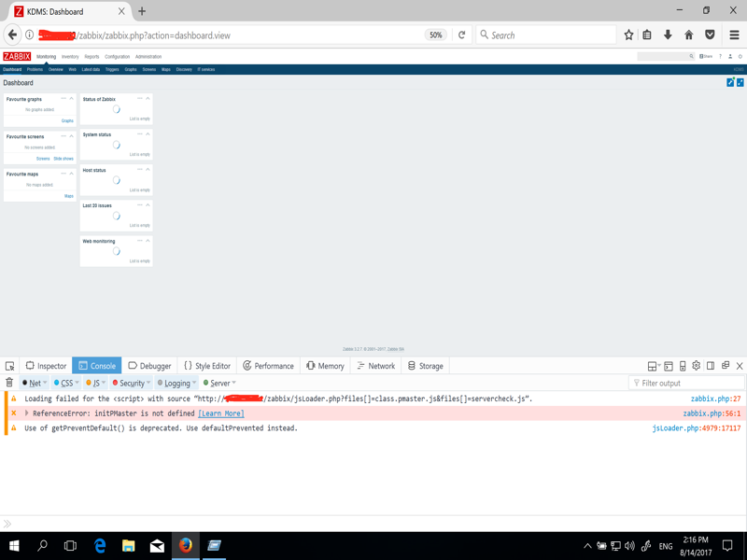Screen dimensions: 747x560
Task: Toggle the Net filter in console
Action: 35,383
